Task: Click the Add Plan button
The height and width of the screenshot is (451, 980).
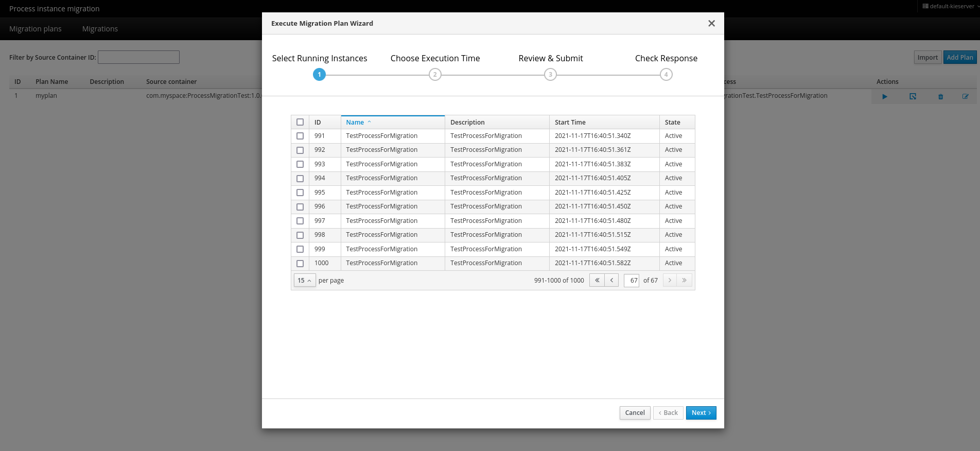Action: coord(960,57)
